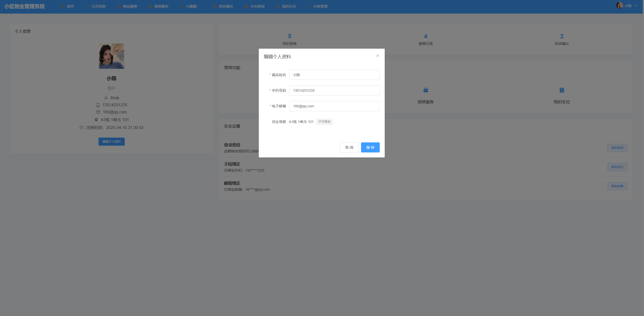Click the registration time clock icon

(81, 128)
